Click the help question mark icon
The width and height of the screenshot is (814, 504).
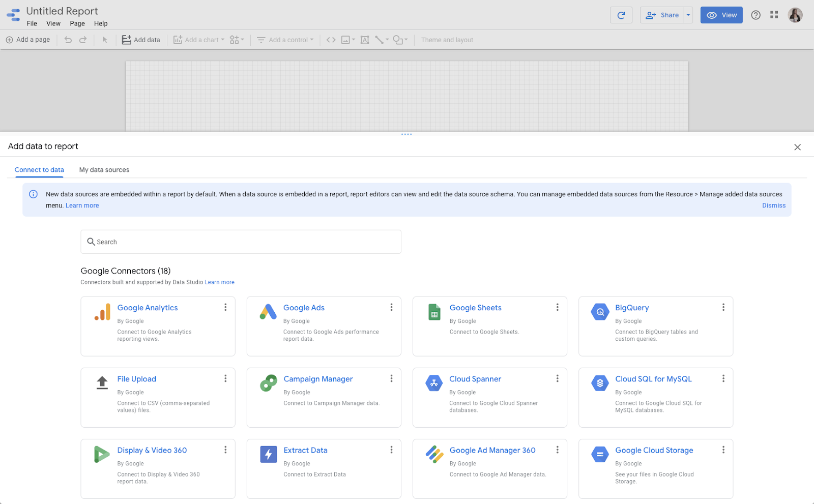[755, 15]
